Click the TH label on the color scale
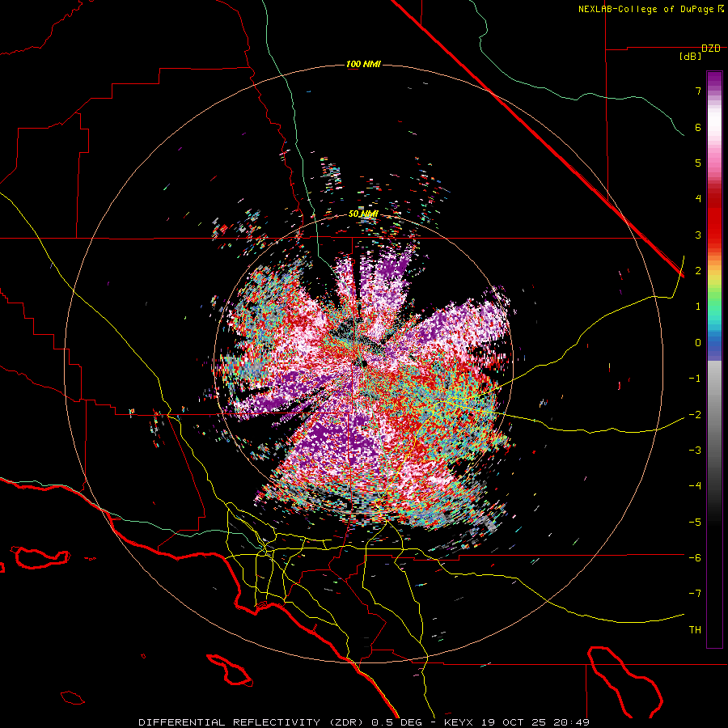The width and height of the screenshot is (728, 728). tap(695, 630)
